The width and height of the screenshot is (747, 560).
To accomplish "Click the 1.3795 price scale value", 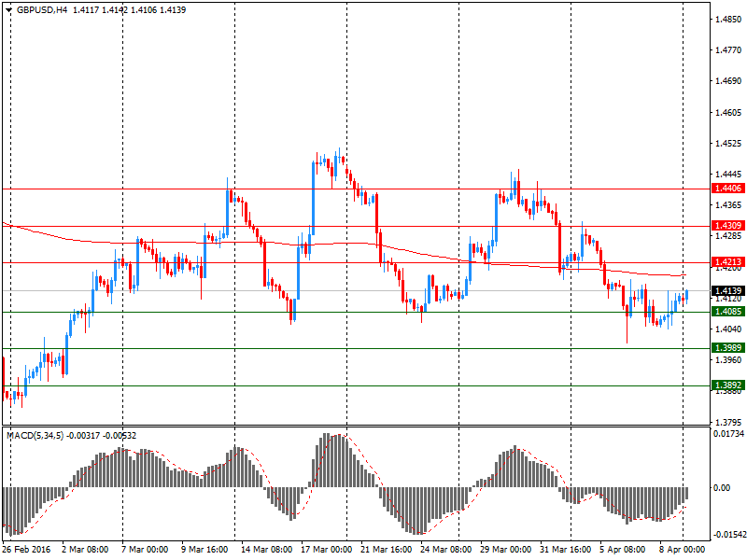I will [728, 422].
